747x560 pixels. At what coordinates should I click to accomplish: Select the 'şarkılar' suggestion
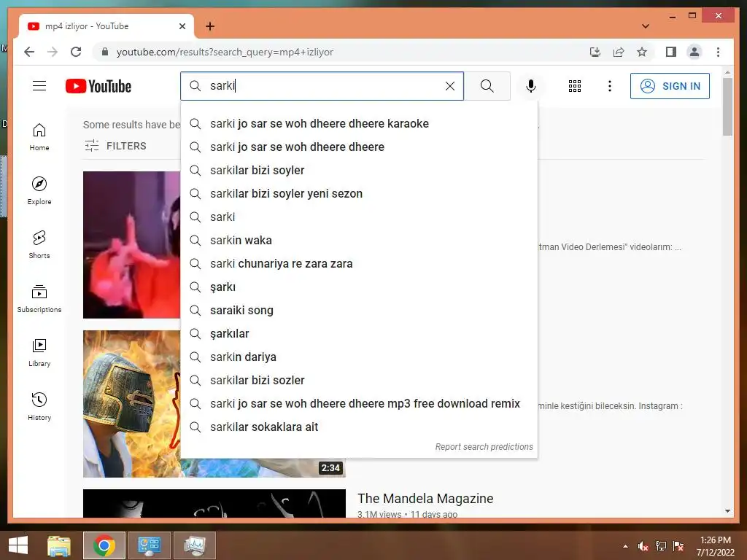(359, 333)
